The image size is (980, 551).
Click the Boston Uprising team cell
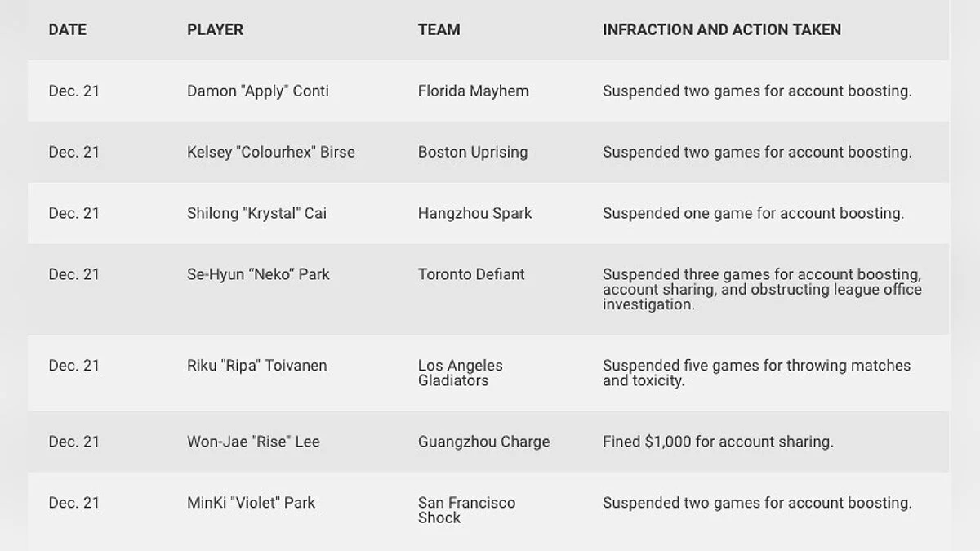coord(472,153)
